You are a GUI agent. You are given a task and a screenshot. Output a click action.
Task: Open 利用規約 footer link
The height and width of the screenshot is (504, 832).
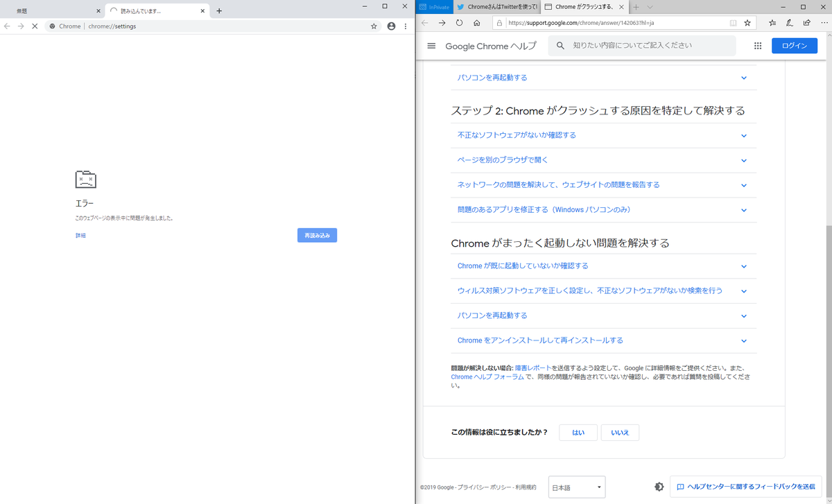tap(527, 487)
